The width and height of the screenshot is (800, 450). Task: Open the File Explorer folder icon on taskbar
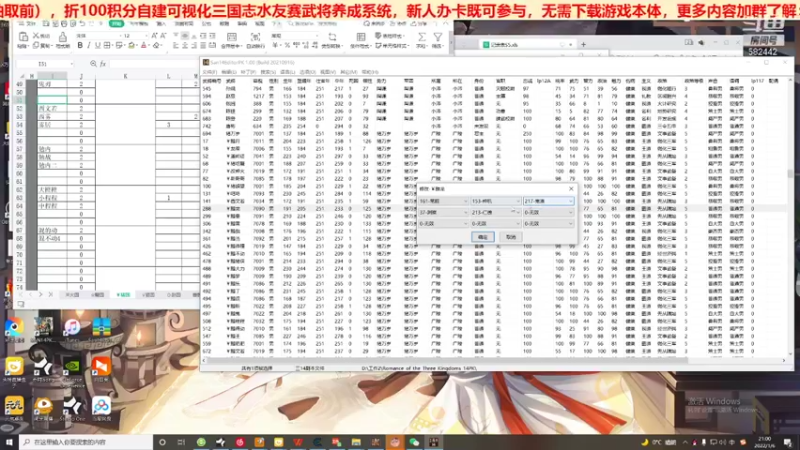tap(356, 442)
